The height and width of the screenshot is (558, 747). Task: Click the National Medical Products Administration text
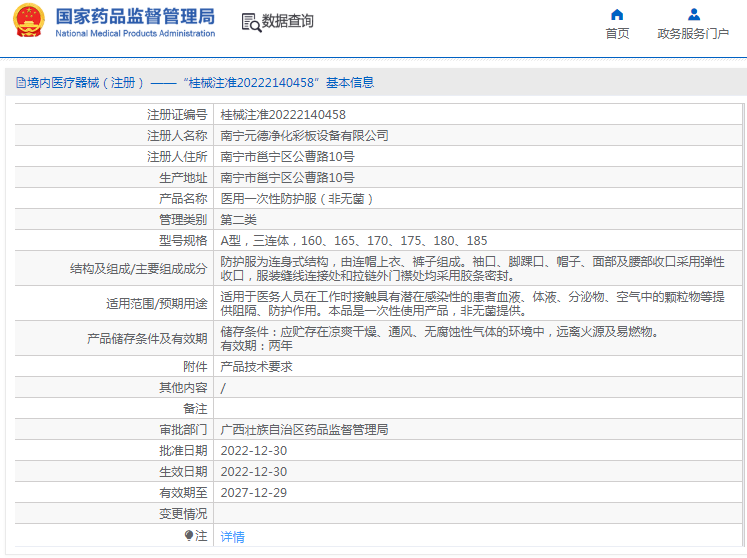135,33
